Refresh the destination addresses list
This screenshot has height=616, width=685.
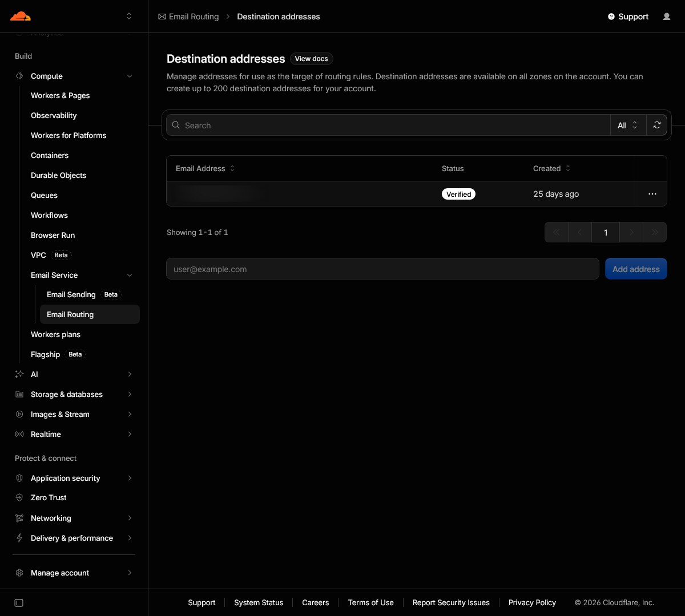click(x=657, y=125)
